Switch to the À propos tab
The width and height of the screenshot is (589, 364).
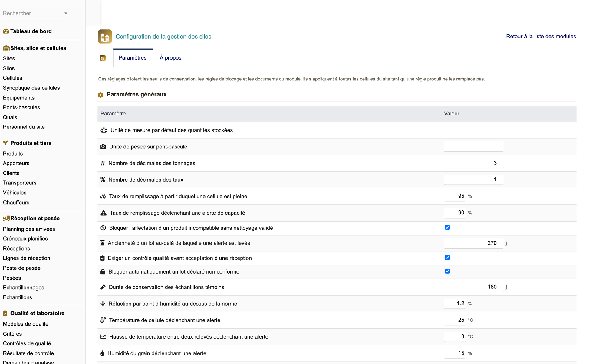[170, 58]
